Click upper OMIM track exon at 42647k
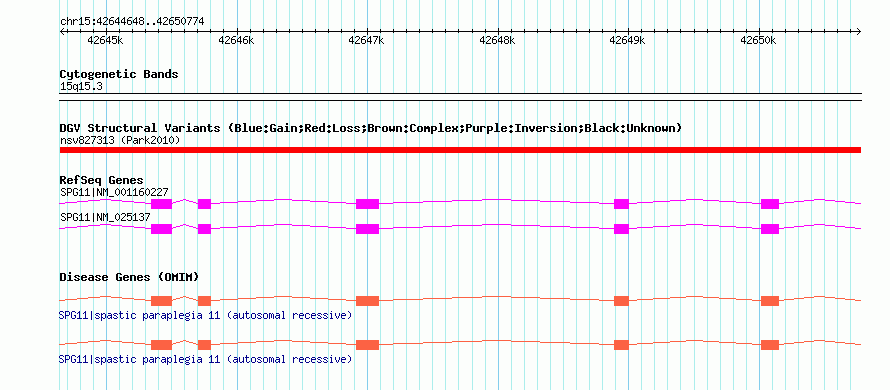Image resolution: width=890 pixels, height=390 pixels. (367, 301)
